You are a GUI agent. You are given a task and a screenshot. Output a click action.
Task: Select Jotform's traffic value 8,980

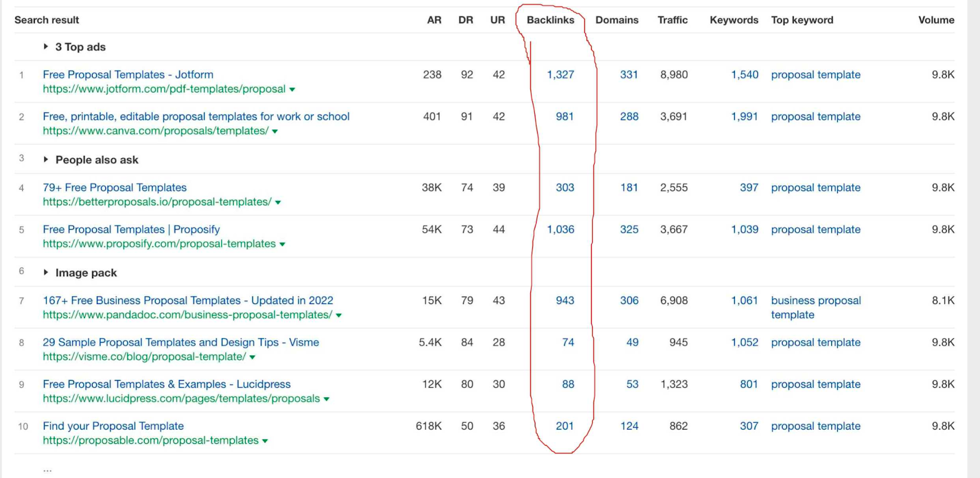coord(674,74)
